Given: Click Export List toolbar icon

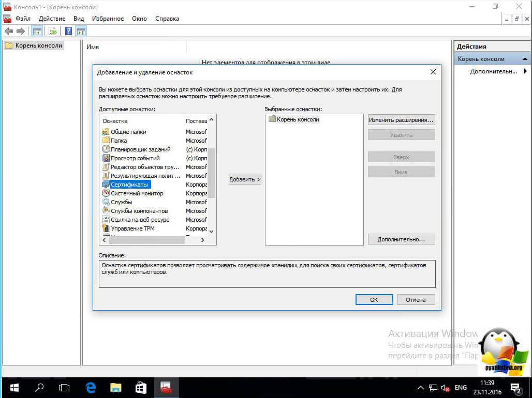Looking at the screenshot, I should pyautogui.click(x=52, y=31).
